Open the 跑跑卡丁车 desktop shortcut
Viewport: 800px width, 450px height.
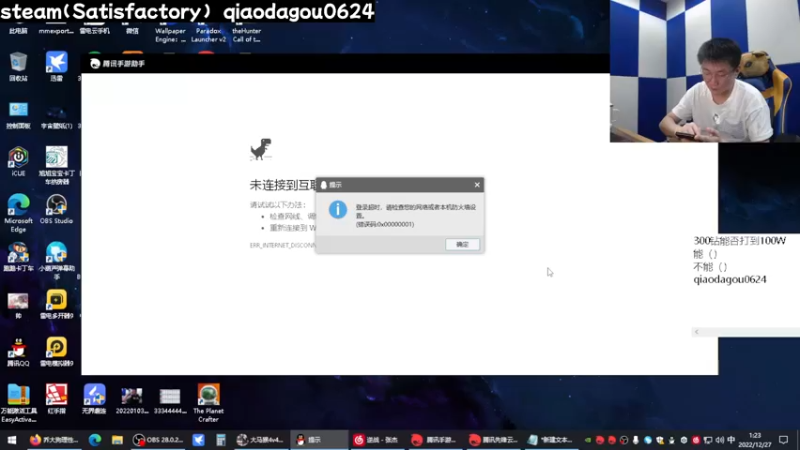[x=18, y=257]
